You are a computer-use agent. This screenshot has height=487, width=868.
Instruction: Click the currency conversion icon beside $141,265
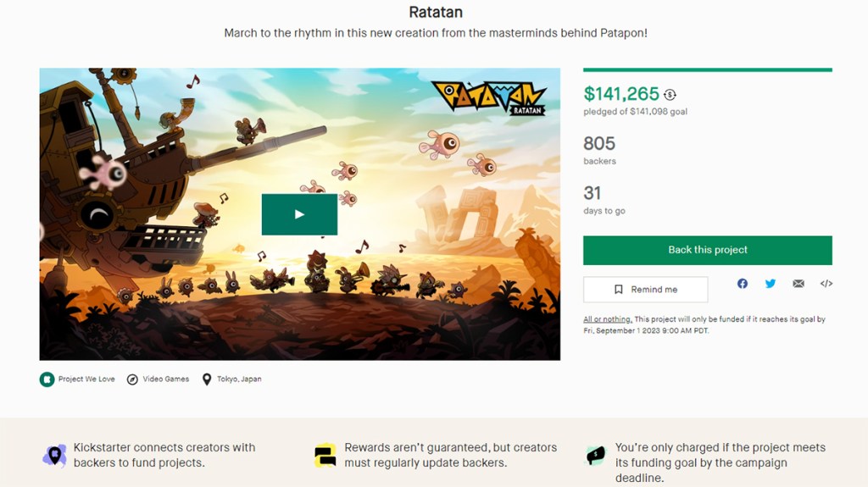[670, 95]
